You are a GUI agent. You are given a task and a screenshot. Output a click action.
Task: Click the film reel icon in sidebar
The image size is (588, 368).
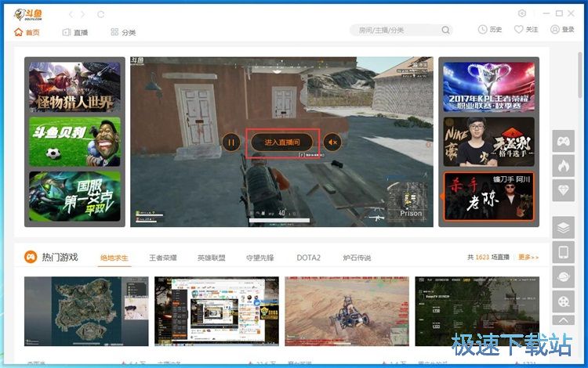[563, 301]
